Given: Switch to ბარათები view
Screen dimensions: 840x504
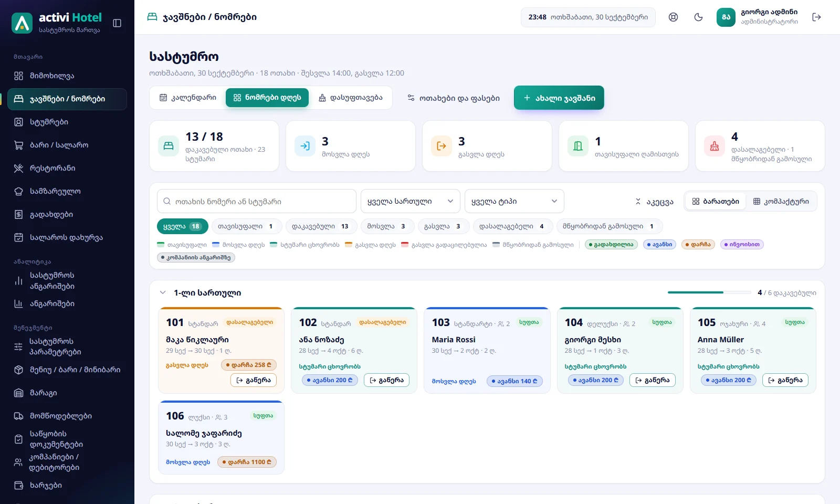Looking at the screenshot, I should [715, 201].
